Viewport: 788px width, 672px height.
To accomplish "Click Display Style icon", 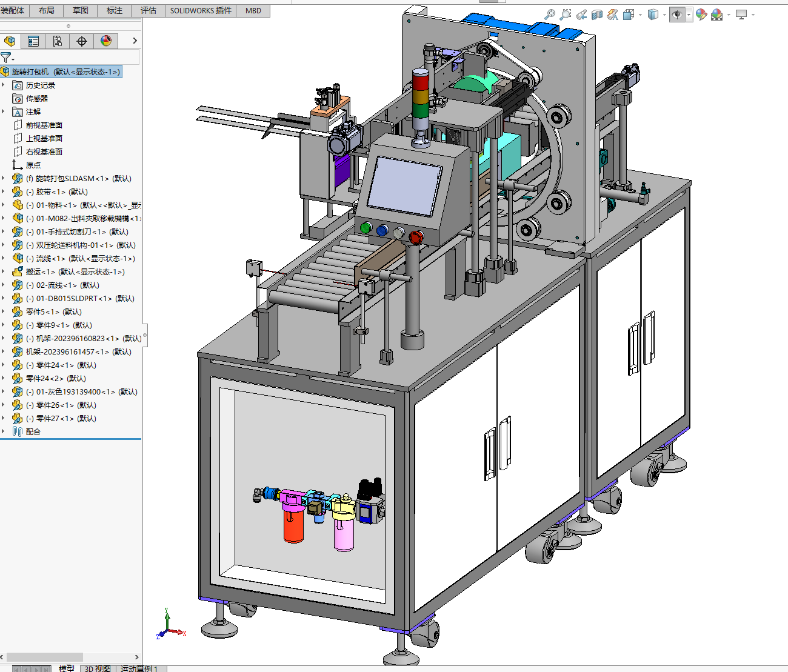I will tap(653, 14).
